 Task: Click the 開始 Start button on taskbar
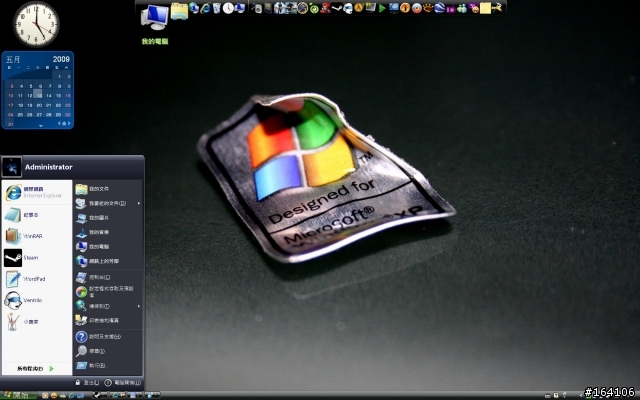[x=19, y=395]
